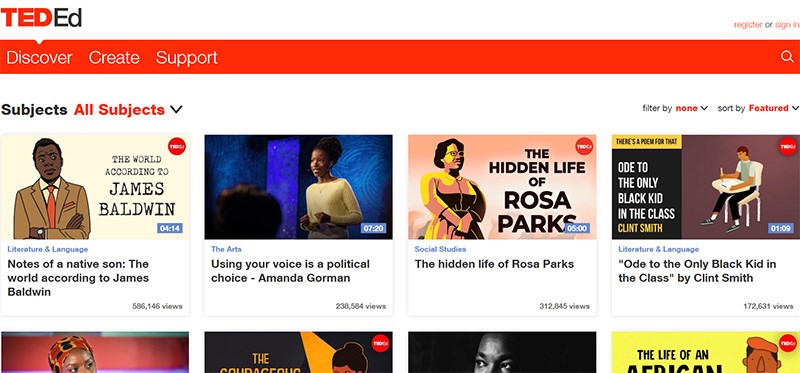Click the 05:00 duration badge
This screenshot has height=373, width=800.
(x=577, y=228)
